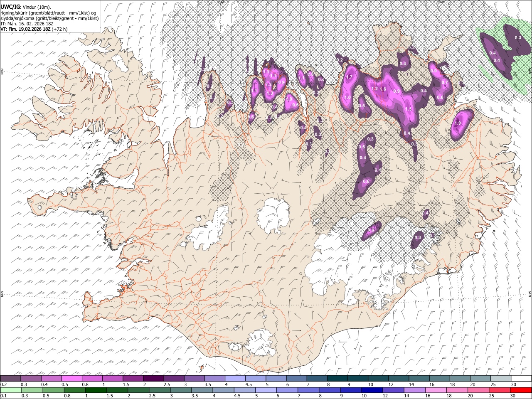Image resolution: width=532 pixels, height=399 pixels.
Task: Click the pale green 0.1 swatch, lower legend row
Action: tap(10, 390)
